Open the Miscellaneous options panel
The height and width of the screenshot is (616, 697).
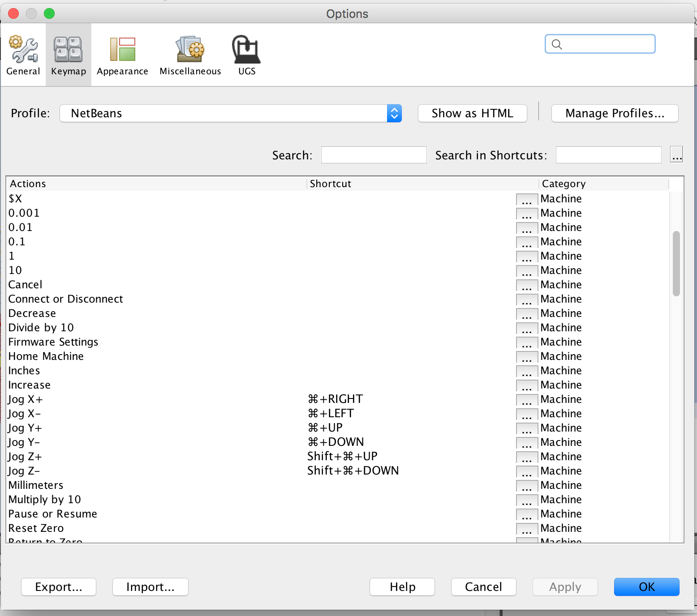pos(190,54)
